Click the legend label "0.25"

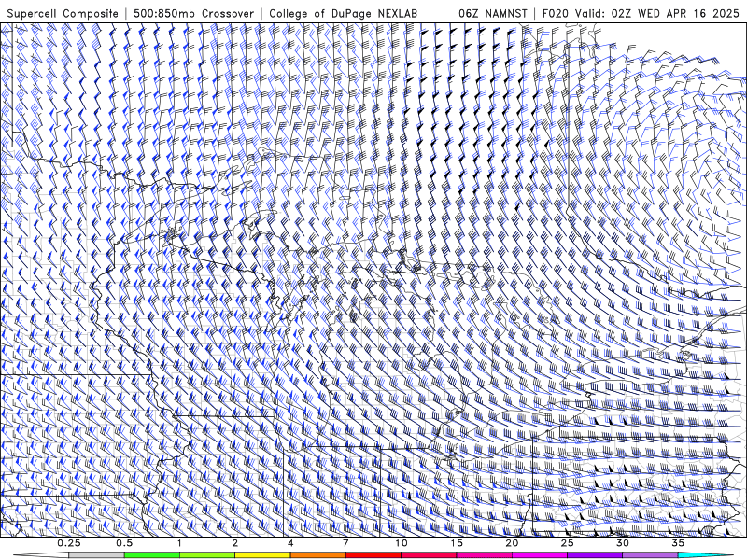[69, 543]
